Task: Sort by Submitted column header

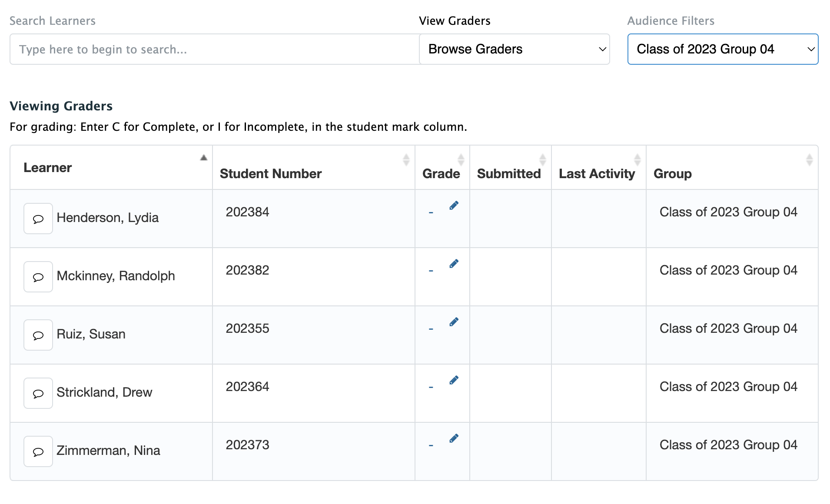Action: pyautogui.click(x=508, y=173)
